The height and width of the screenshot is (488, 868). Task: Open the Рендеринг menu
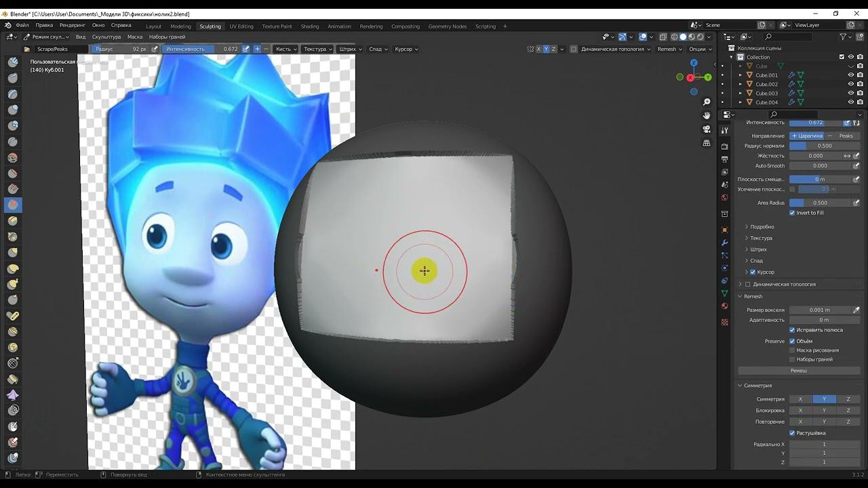pyautogui.click(x=72, y=25)
